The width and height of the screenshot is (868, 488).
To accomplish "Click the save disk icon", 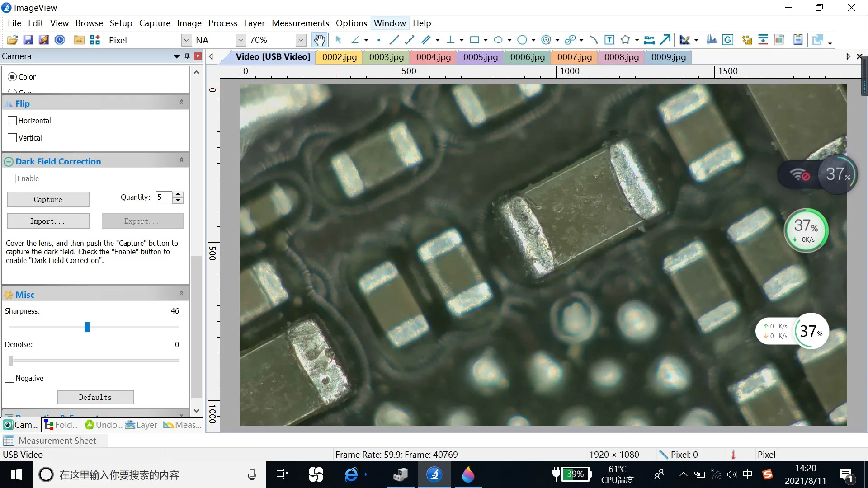I will (x=28, y=40).
